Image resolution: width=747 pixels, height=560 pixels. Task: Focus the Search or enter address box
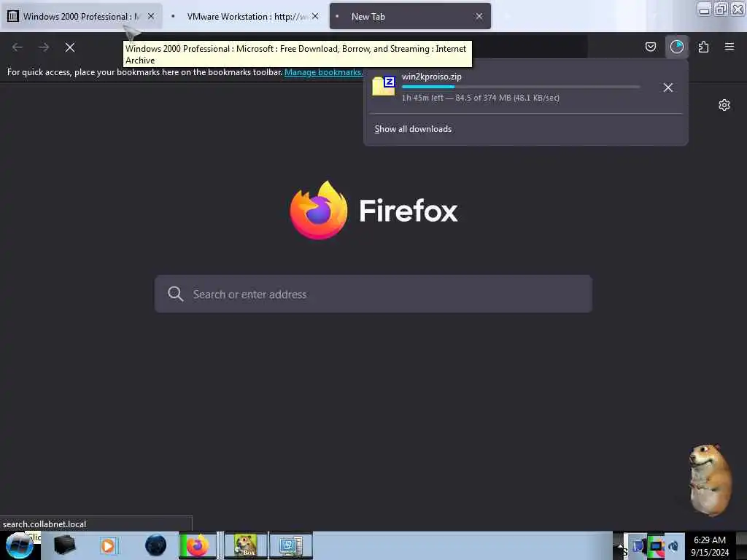pos(373,294)
